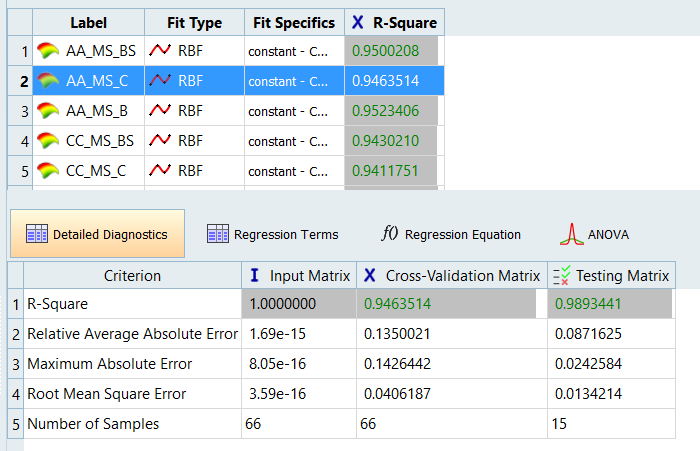Image resolution: width=700 pixels, height=451 pixels.
Task: Click the Testing Matrix checklist icon
Action: (560, 276)
